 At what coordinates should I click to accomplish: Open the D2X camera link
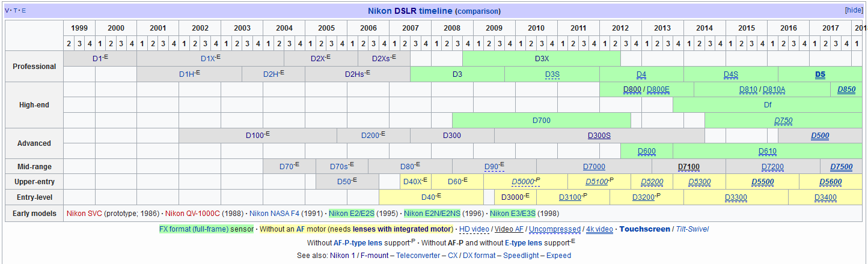319,59
